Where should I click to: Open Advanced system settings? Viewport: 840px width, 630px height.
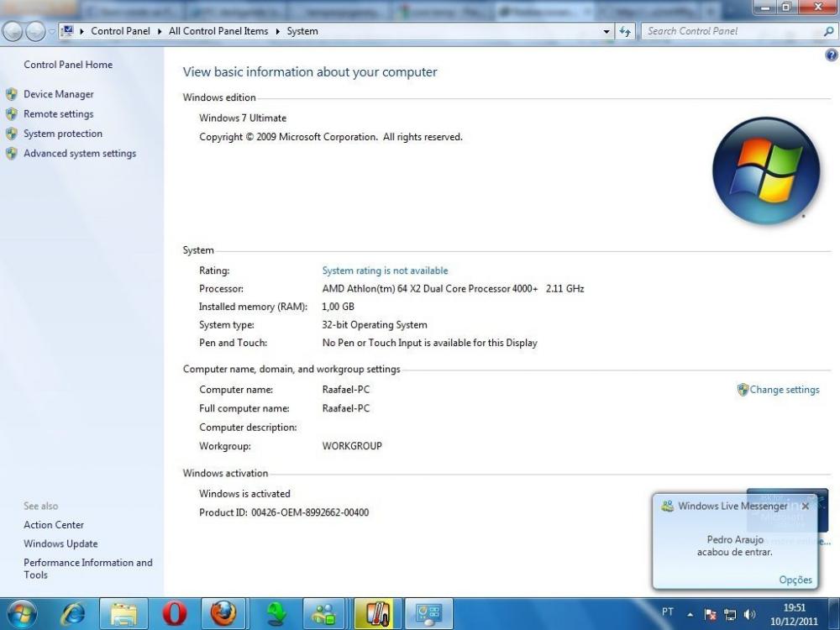[79, 153]
